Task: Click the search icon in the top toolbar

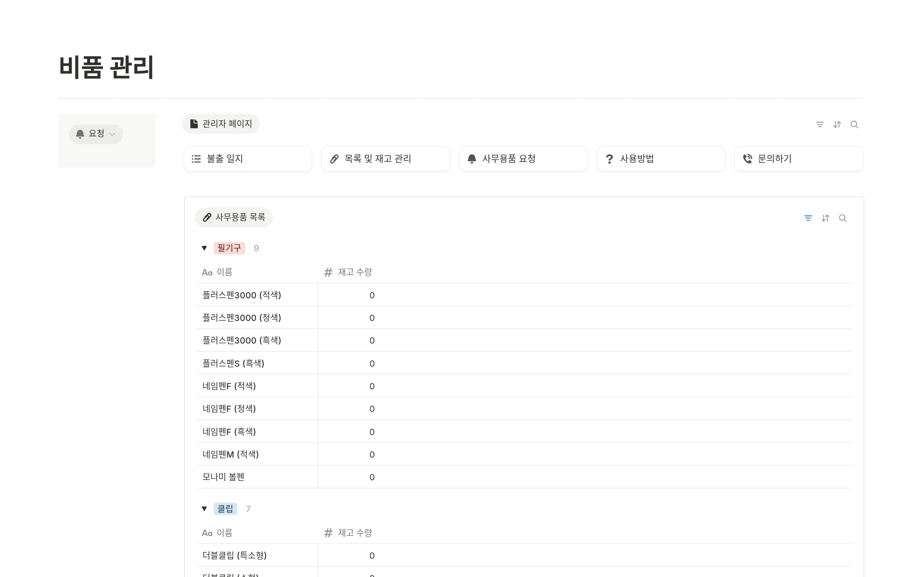Action: (854, 125)
